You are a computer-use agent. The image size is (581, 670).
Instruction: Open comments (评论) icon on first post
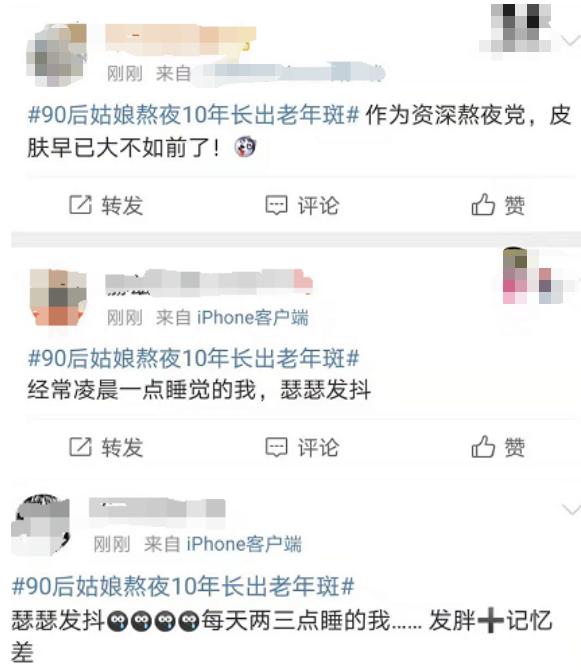pos(276,206)
